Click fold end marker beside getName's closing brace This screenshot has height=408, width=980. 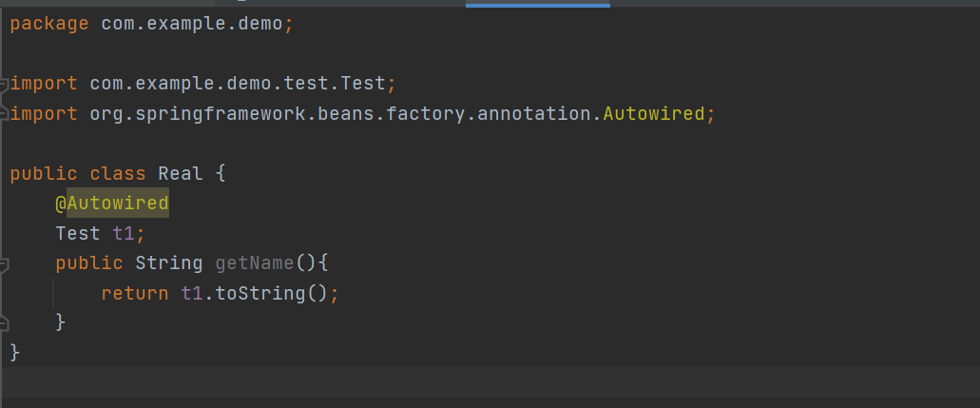[x=4, y=322]
